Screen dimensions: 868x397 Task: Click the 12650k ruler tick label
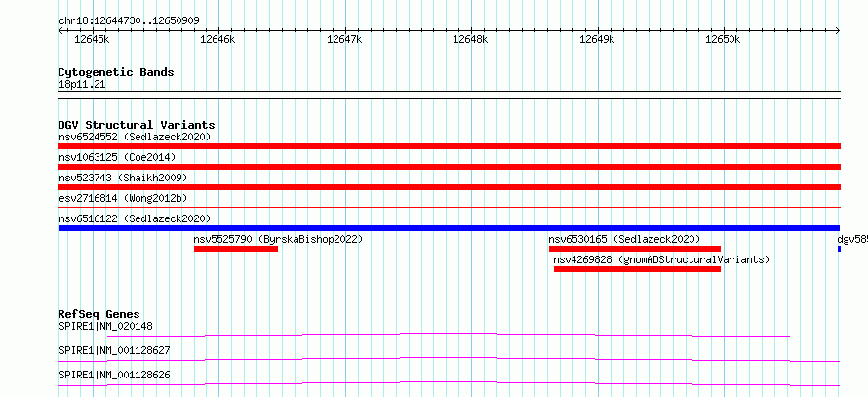tap(723, 39)
